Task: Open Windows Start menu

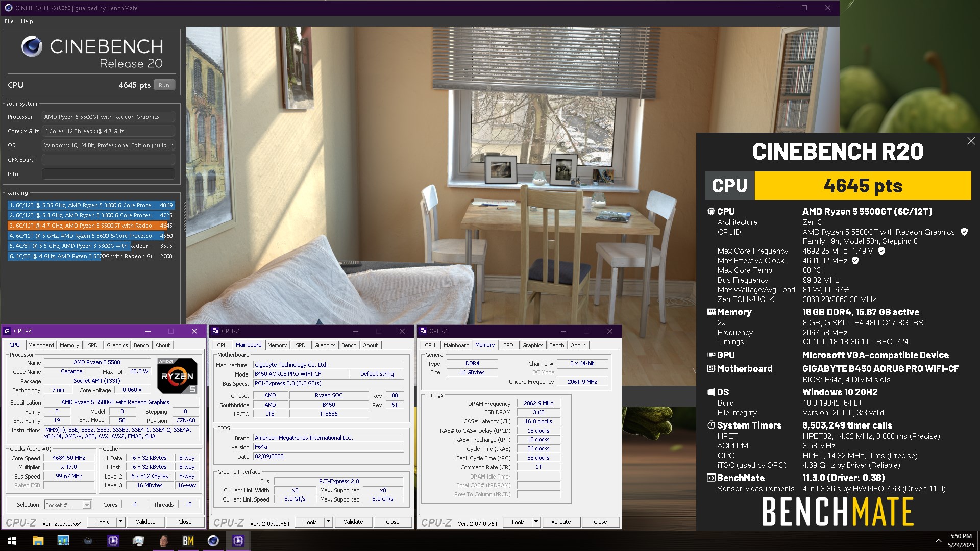Action: 12,541
